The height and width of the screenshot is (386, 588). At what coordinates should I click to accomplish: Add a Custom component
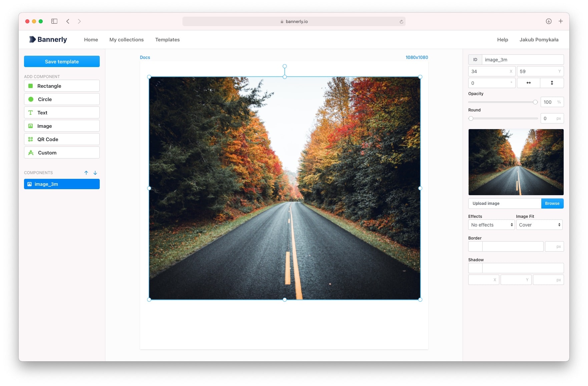point(62,152)
